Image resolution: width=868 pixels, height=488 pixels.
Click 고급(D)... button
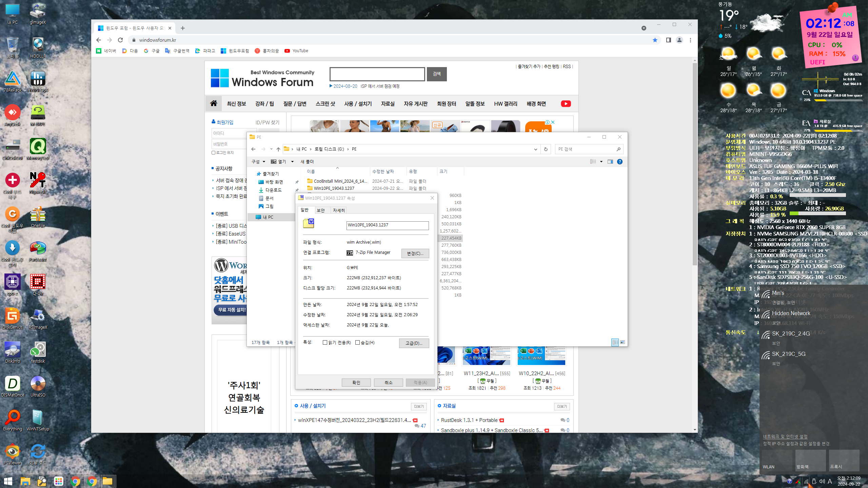[414, 343]
